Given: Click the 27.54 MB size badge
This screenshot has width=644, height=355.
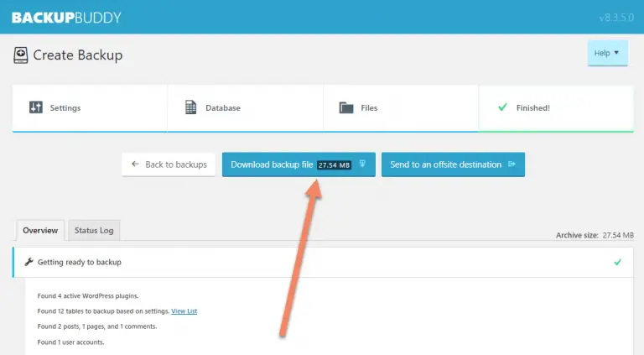Looking at the screenshot, I should coord(335,165).
